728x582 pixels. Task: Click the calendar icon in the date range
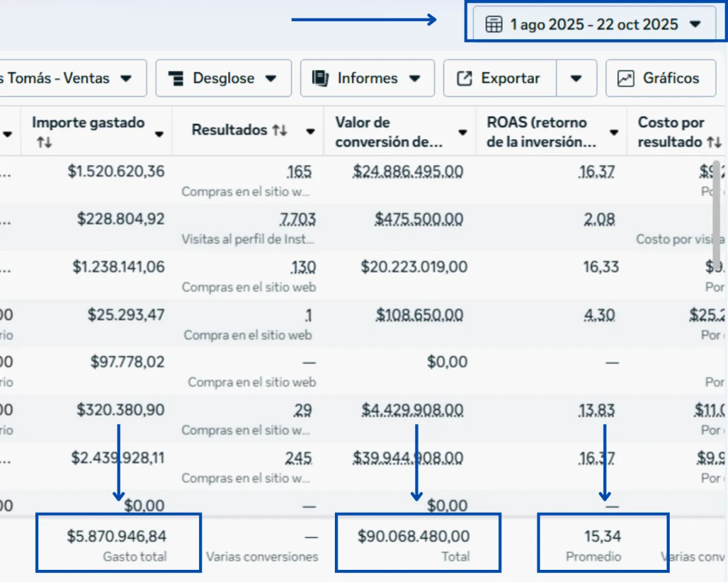coord(494,24)
